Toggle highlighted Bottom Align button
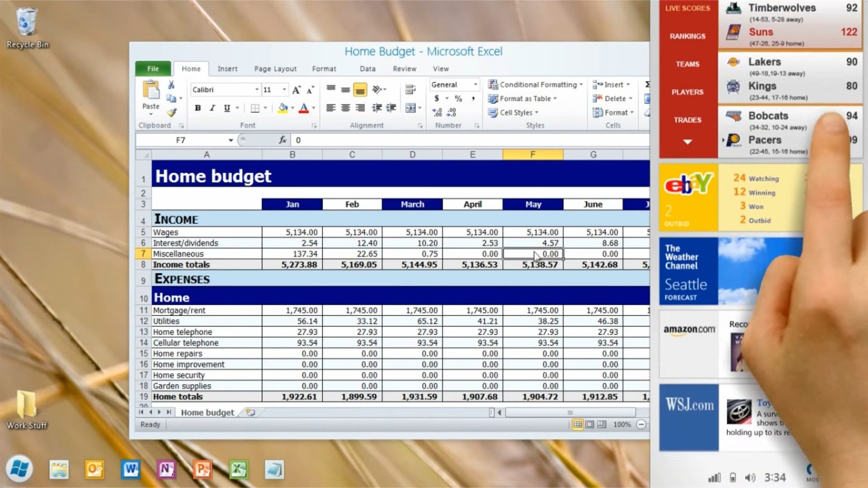The image size is (868, 488). 360,90
